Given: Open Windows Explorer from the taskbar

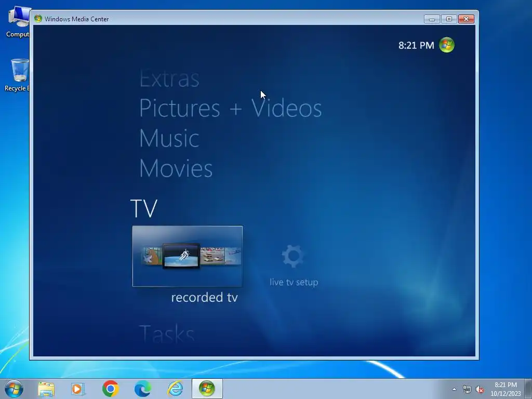Looking at the screenshot, I should 46,389.
